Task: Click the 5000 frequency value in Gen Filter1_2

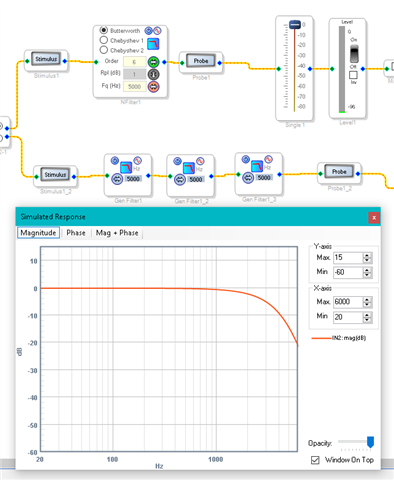Action: coord(196,180)
